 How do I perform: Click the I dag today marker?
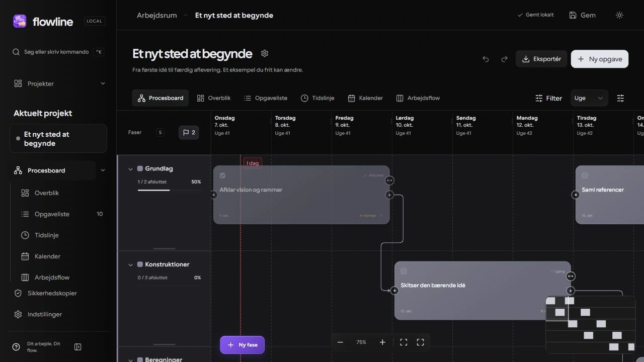[x=253, y=163]
